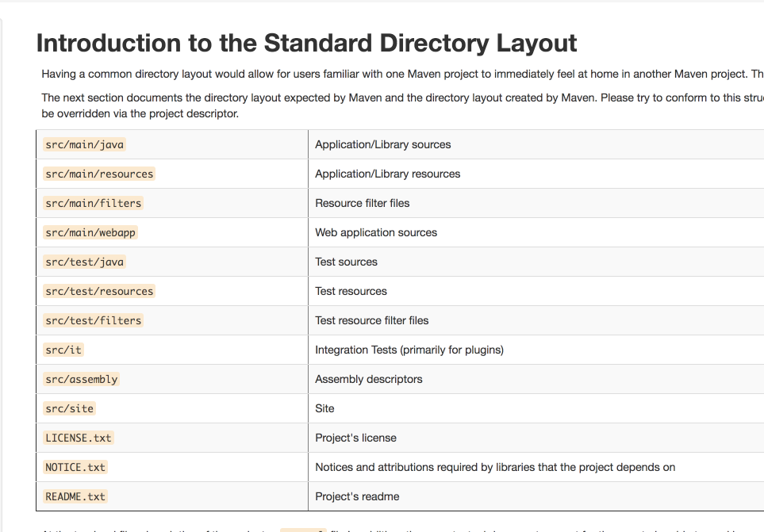
Task: Click the Notices and attributions description text
Action: [x=495, y=467]
